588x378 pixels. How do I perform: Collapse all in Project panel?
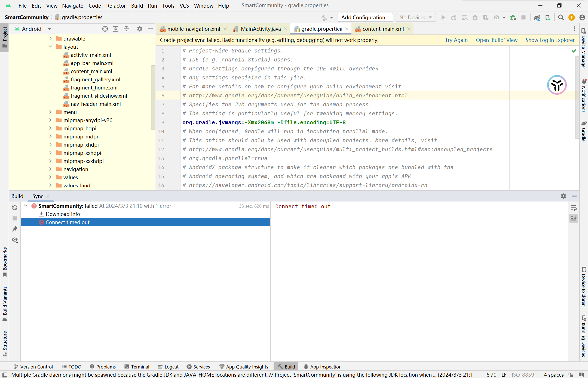pyautogui.click(x=126, y=29)
